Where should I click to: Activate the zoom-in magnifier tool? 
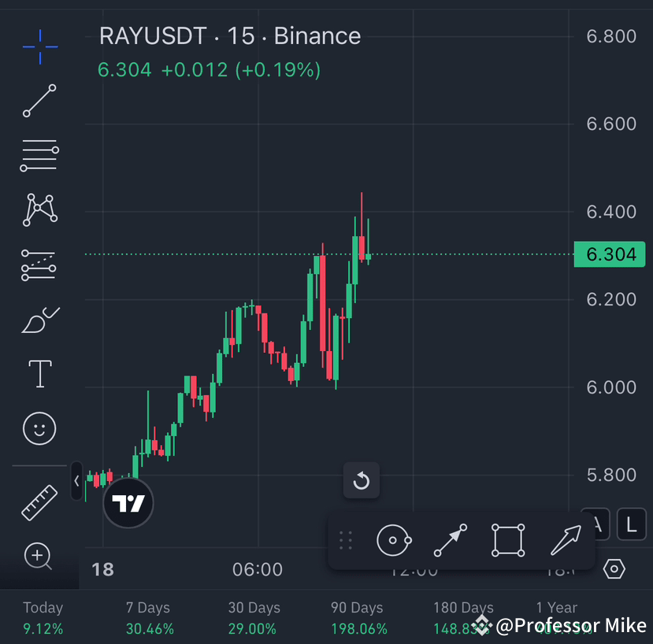(x=39, y=557)
